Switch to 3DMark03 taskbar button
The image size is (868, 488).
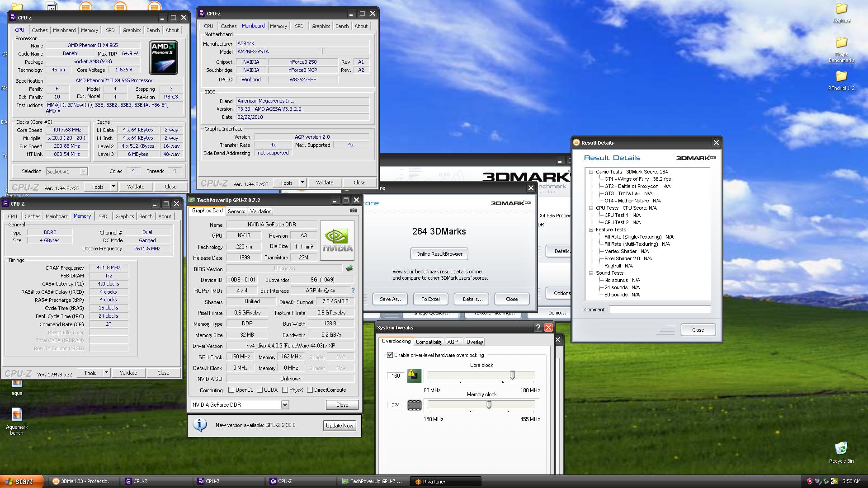(85, 482)
